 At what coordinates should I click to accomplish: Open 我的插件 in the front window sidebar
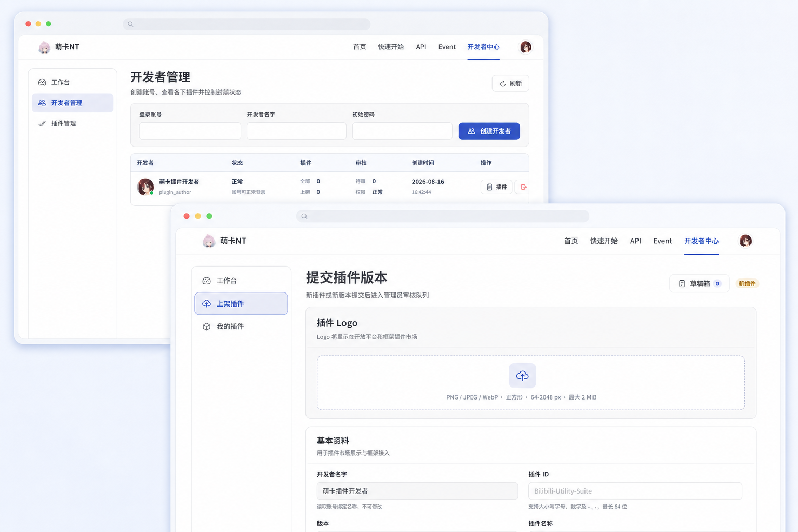pos(241,326)
